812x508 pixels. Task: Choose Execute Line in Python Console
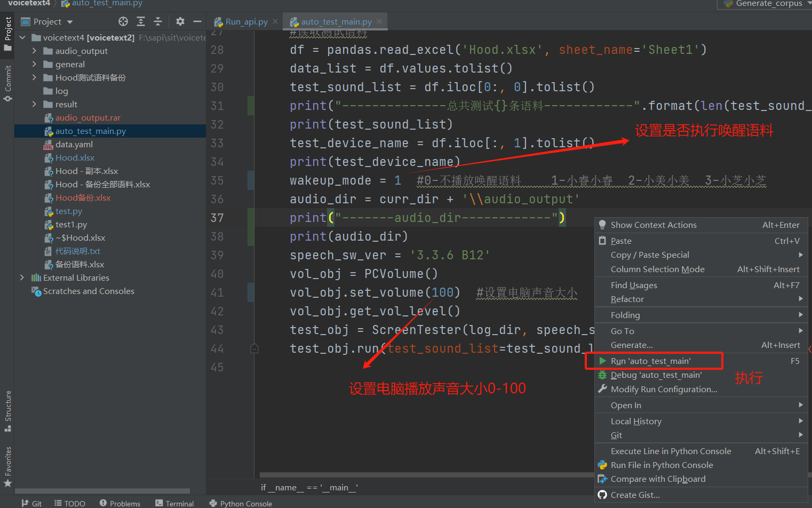tap(701, 451)
